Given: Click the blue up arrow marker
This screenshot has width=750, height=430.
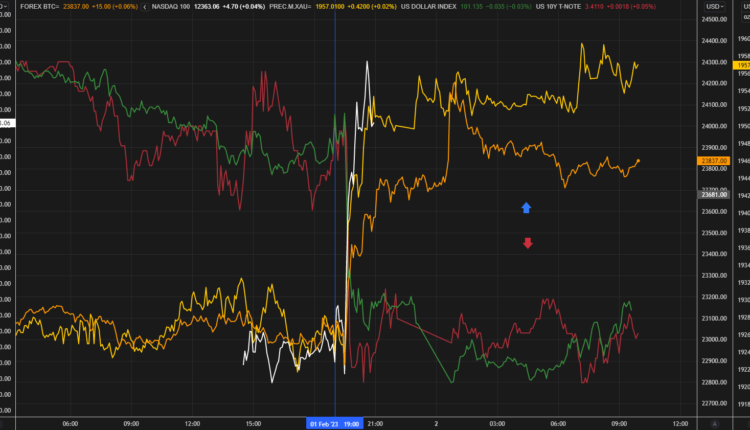Looking at the screenshot, I should point(527,208).
